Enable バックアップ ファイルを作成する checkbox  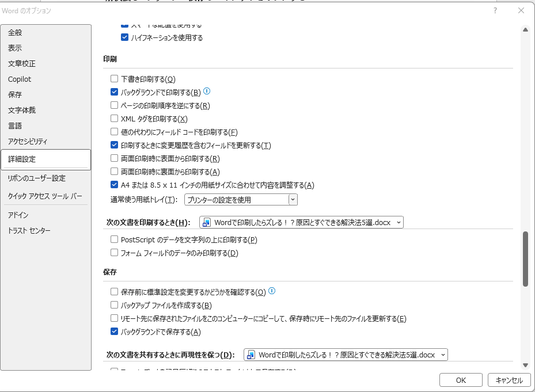coord(114,305)
